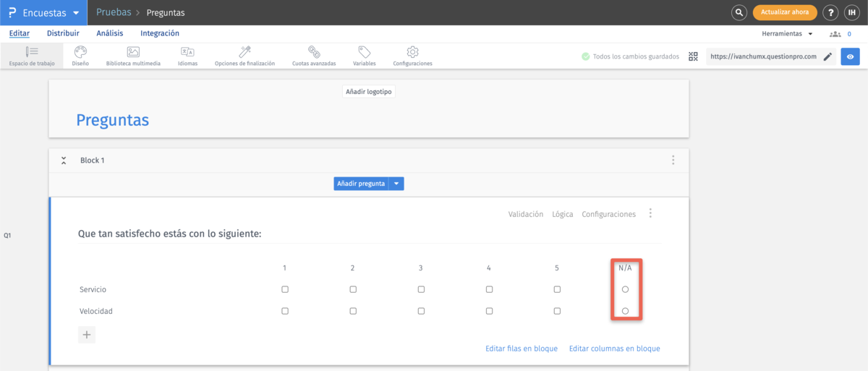The height and width of the screenshot is (371, 868).
Task: Add a new row with the plus button
Action: click(x=87, y=335)
